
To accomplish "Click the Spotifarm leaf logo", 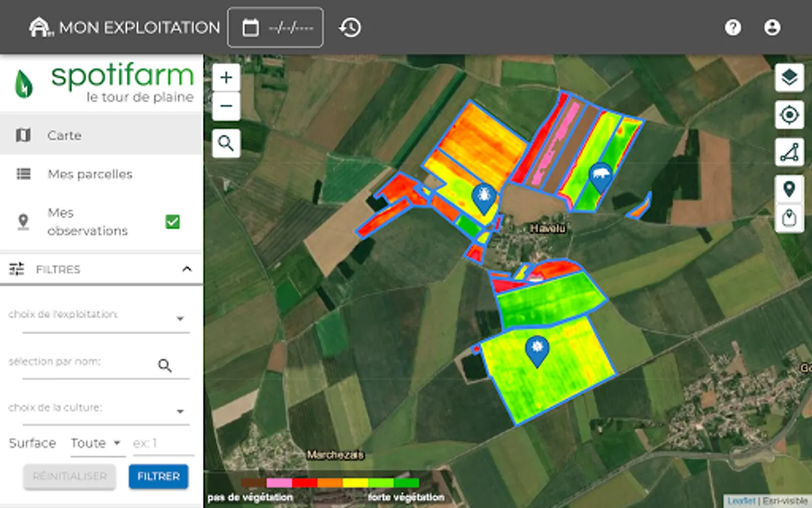I will (x=24, y=84).
